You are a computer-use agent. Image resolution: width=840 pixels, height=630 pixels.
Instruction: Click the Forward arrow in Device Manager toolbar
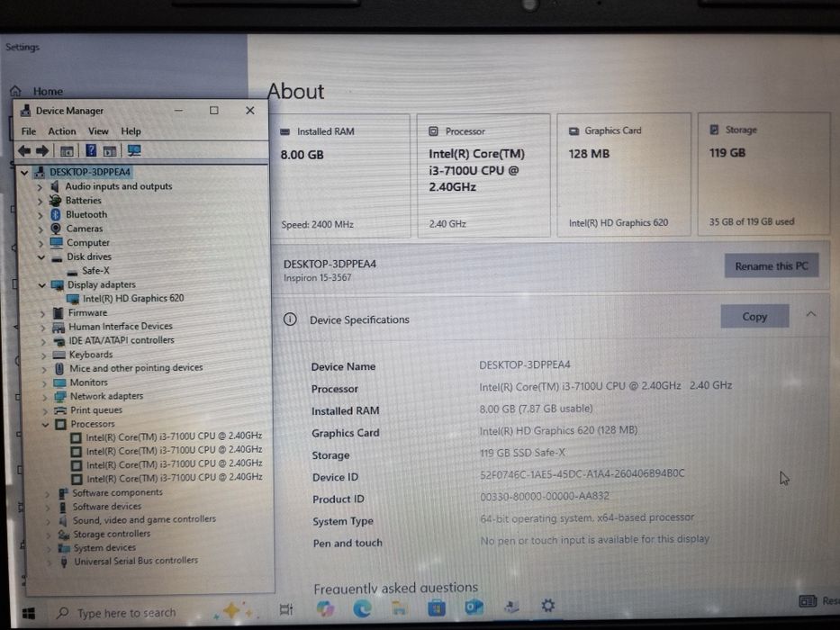coord(42,151)
